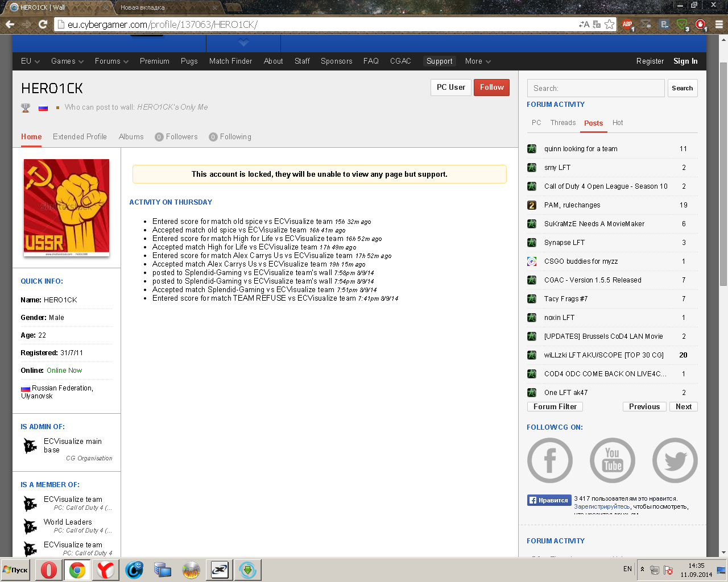This screenshot has height=582, width=728.
Task: Click the World Leaders team logo
Action: [x=30, y=526]
